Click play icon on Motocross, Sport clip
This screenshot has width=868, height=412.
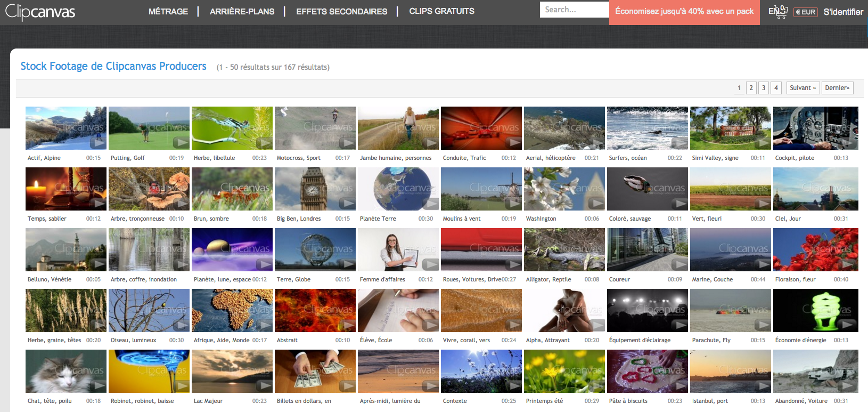[x=347, y=143]
